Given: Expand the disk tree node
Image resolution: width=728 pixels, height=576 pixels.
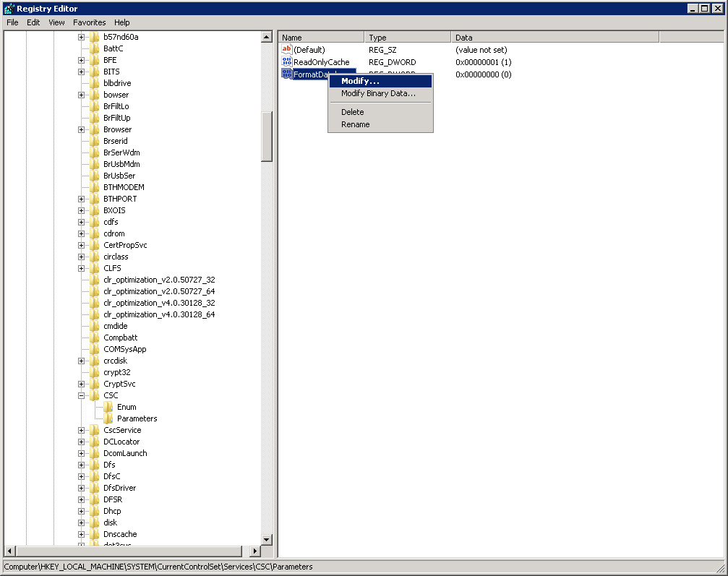Looking at the screenshot, I should (x=81, y=523).
